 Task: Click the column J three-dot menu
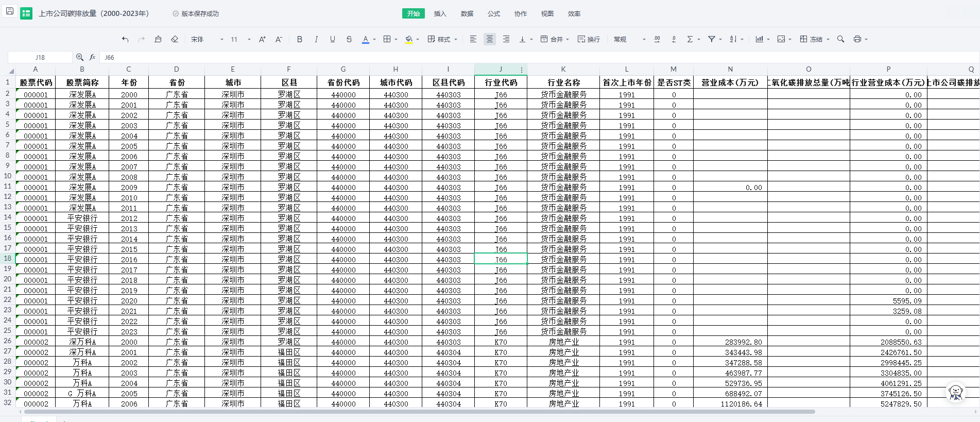(522, 70)
